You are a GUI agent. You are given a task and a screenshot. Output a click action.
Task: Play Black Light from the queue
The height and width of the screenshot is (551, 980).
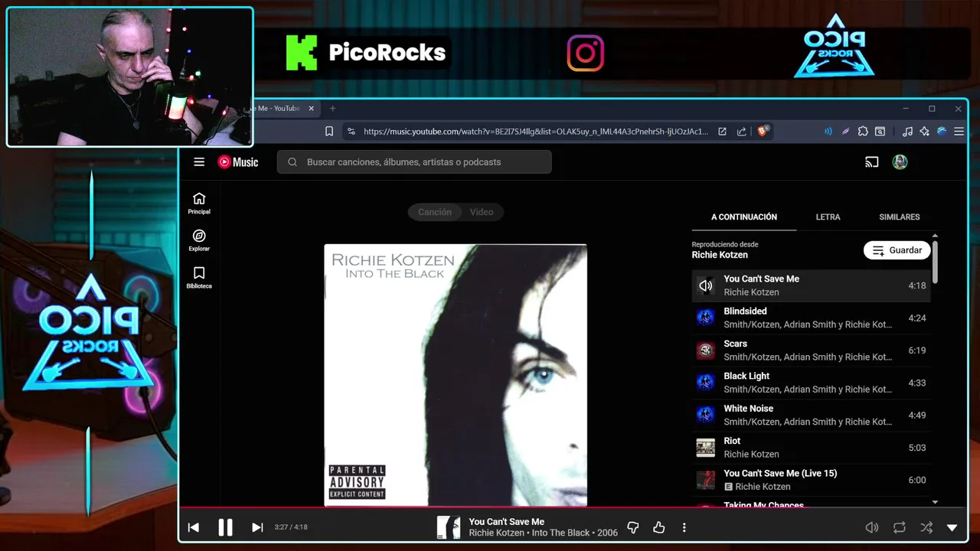812,383
